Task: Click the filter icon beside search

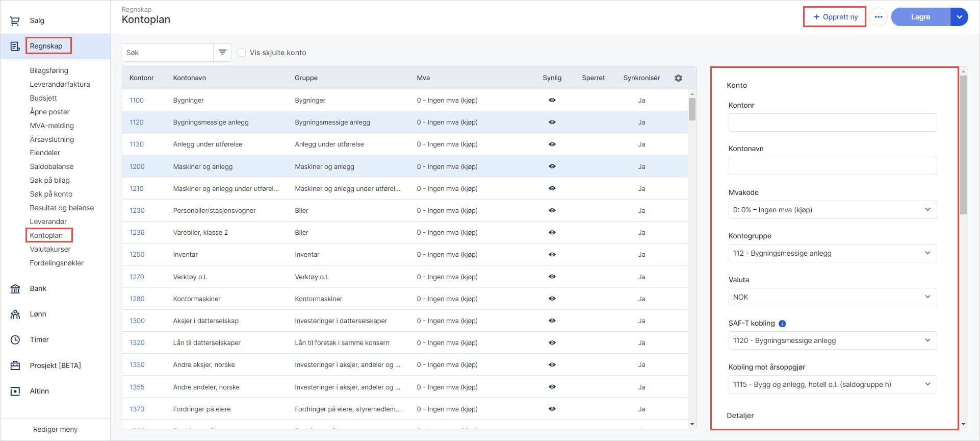Action: pyautogui.click(x=222, y=53)
